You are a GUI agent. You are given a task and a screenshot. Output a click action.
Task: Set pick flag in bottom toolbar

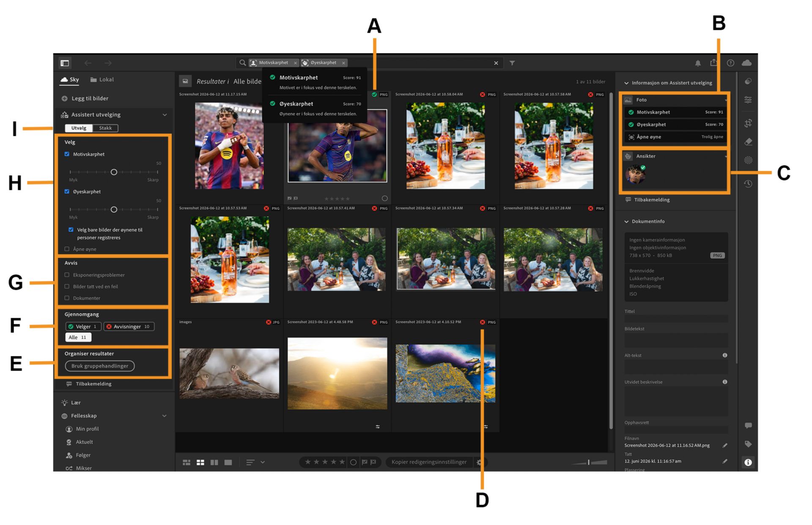(x=365, y=462)
